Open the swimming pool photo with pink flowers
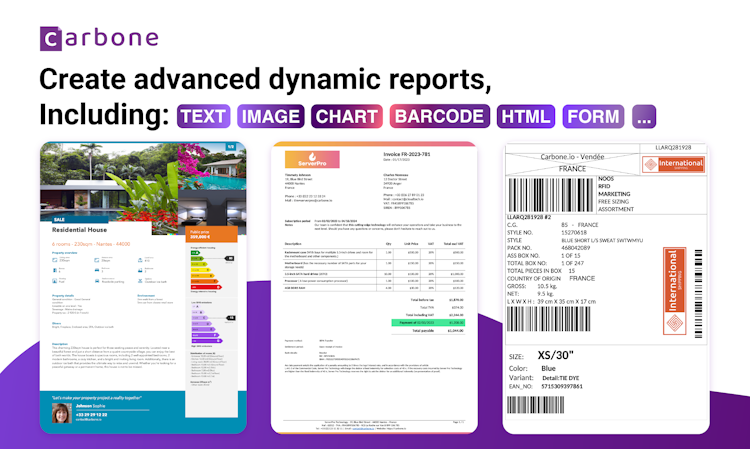The width and height of the screenshot is (750, 449). pos(212,166)
